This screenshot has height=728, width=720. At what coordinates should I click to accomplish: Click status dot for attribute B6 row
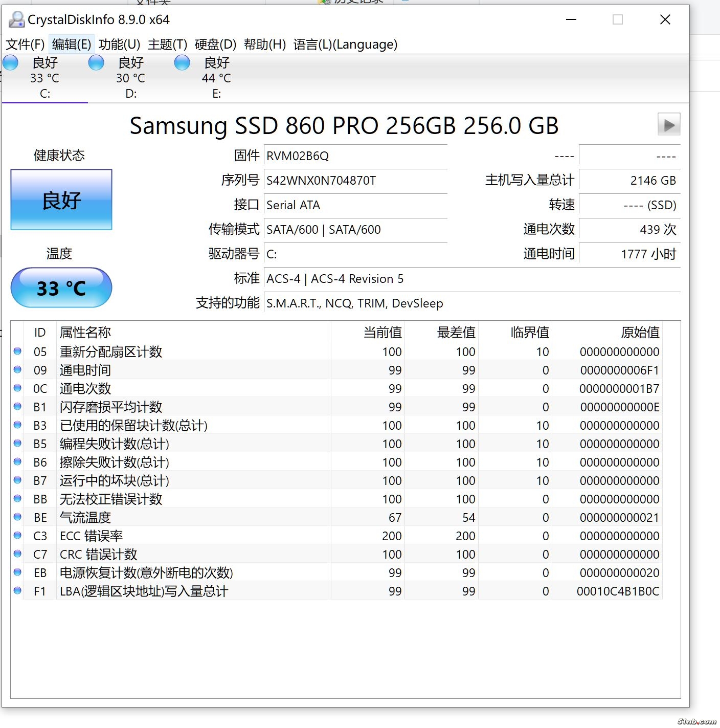[x=17, y=461]
